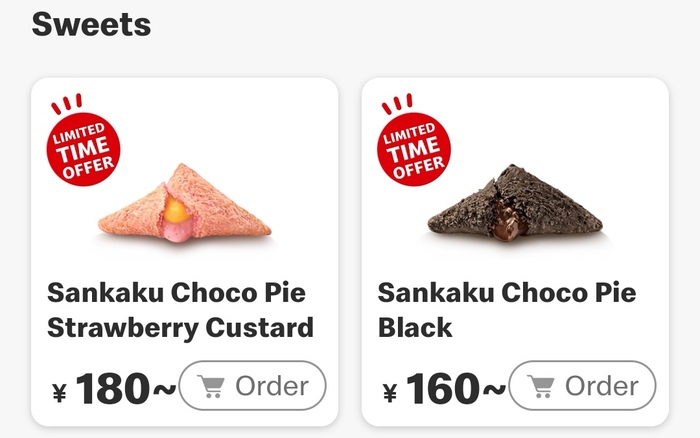Click the word Black in the second card
700x438 pixels.
[x=415, y=327]
